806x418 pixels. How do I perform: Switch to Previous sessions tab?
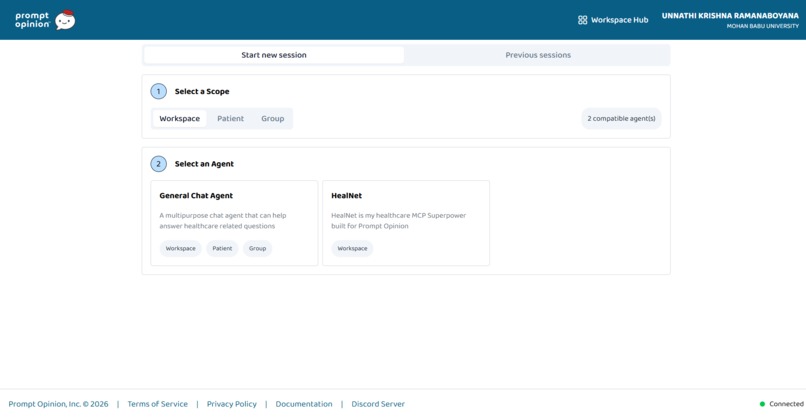coord(538,55)
